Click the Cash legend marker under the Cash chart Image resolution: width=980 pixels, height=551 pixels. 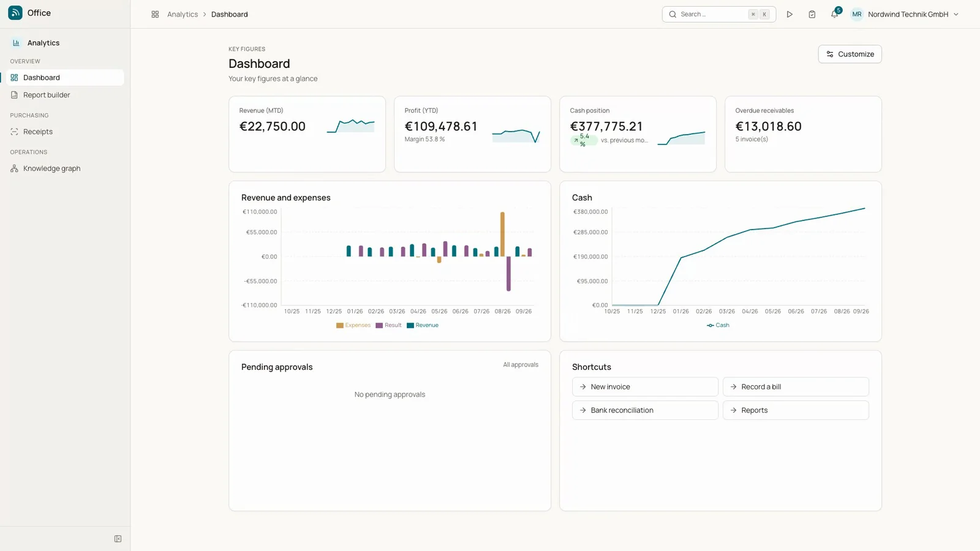[710, 326]
